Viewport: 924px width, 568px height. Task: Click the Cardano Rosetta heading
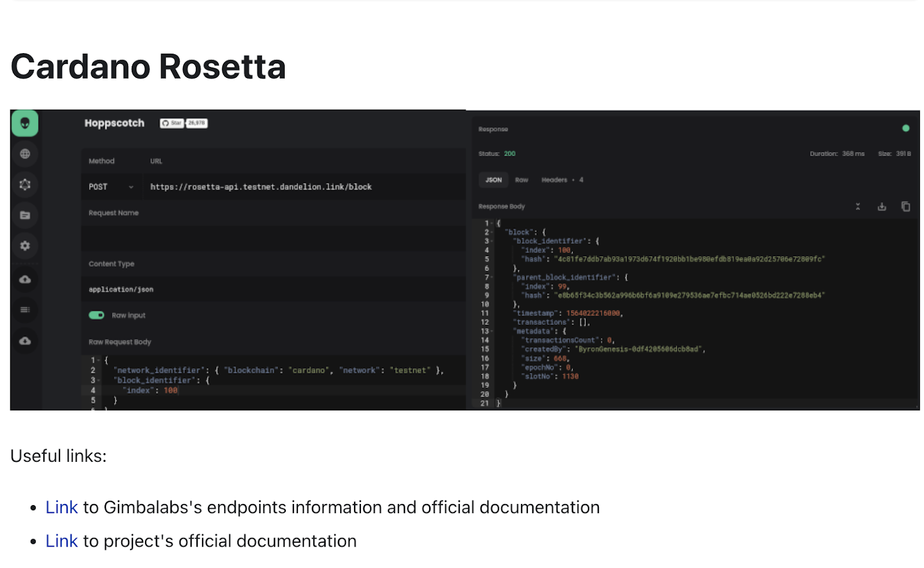[x=148, y=66]
